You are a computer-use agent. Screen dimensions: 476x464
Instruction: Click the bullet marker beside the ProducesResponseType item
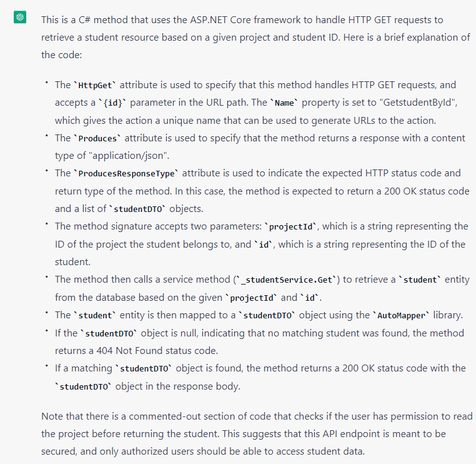click(46, 171)
